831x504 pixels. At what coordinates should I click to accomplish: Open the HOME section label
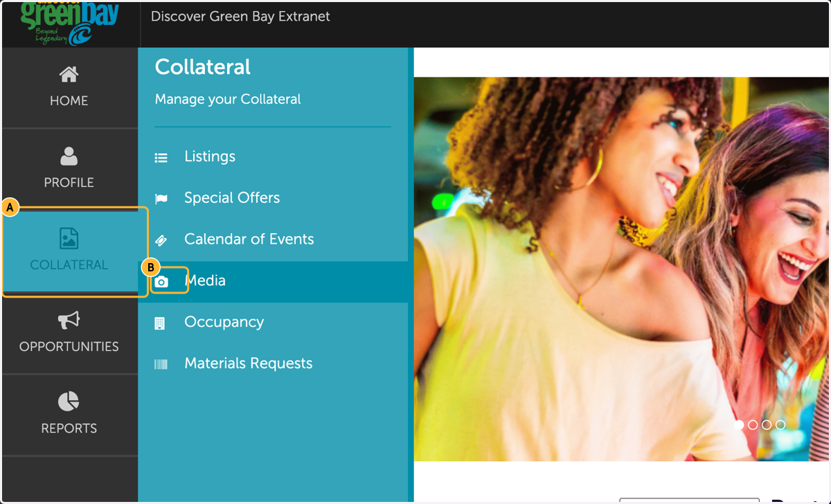point(69,101)
